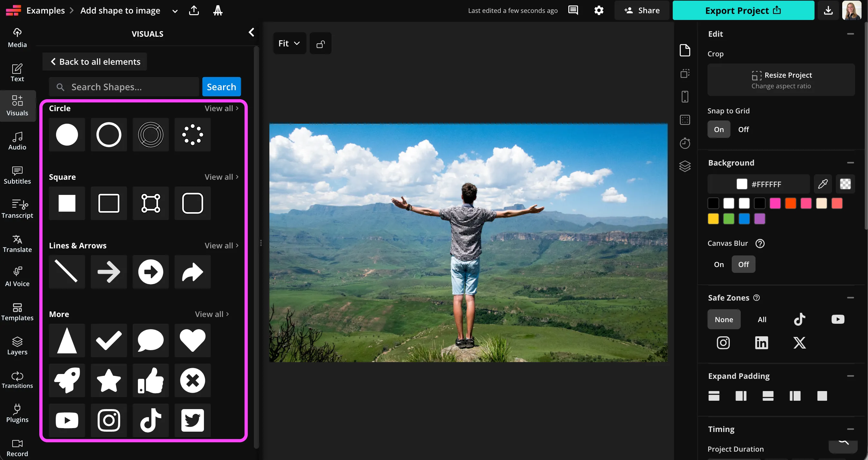Viewport: 868px width, 460px height.
Task: Open the Media panel
Action: click(x=17, y=37)
